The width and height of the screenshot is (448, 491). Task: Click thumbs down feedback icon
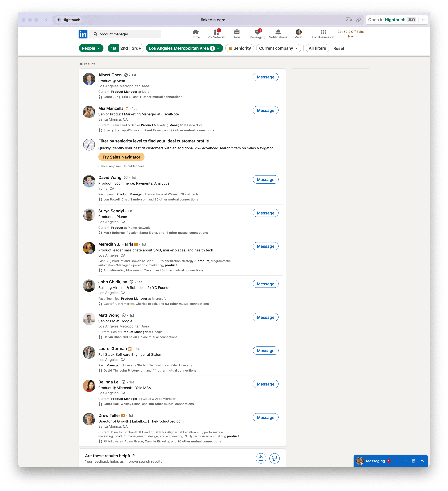[274, 458]
